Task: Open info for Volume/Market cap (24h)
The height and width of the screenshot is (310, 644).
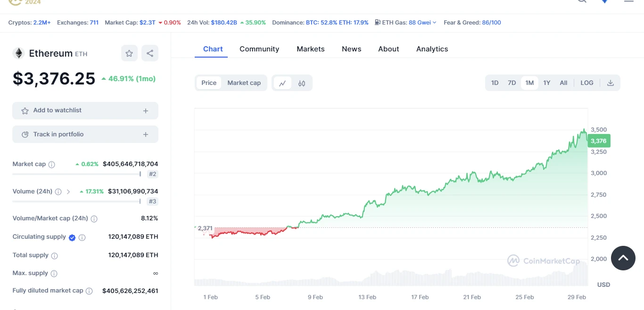Action: click(x=94, y=219)
